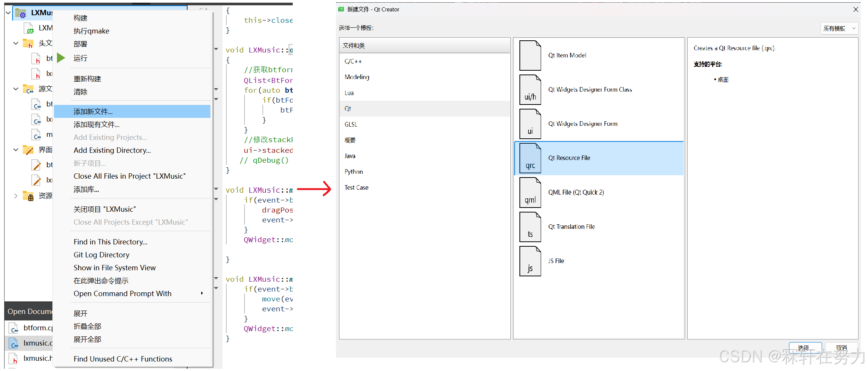This screenshot has width=868, height=371.
Task: Click the lxmusic.h document icon
Action: point(14,358)
